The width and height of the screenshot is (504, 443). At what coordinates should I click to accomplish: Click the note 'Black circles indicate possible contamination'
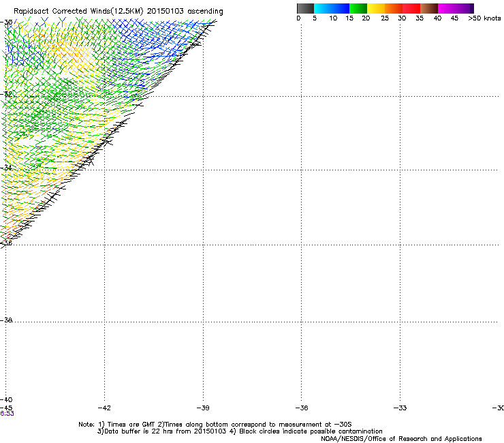point(311,431)
